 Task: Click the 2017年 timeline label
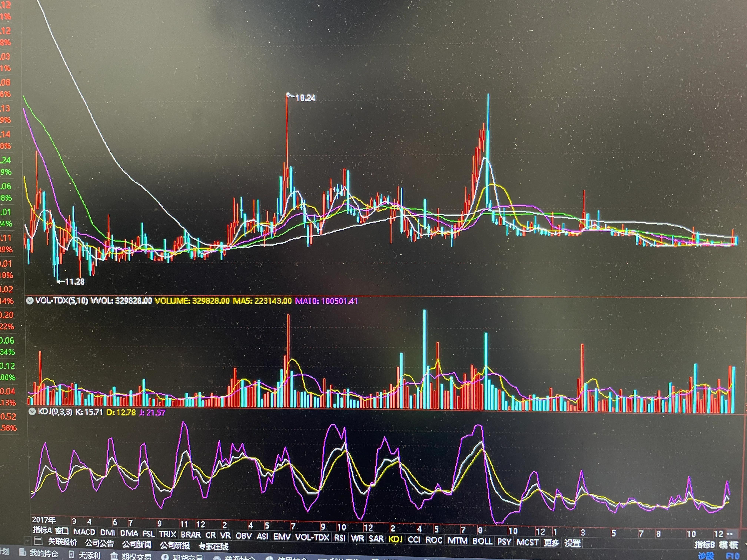click(44, 520)
